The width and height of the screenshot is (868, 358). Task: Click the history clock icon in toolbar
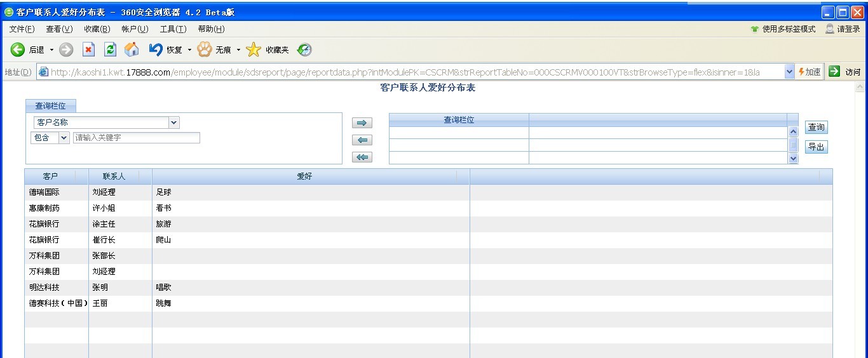304,50
